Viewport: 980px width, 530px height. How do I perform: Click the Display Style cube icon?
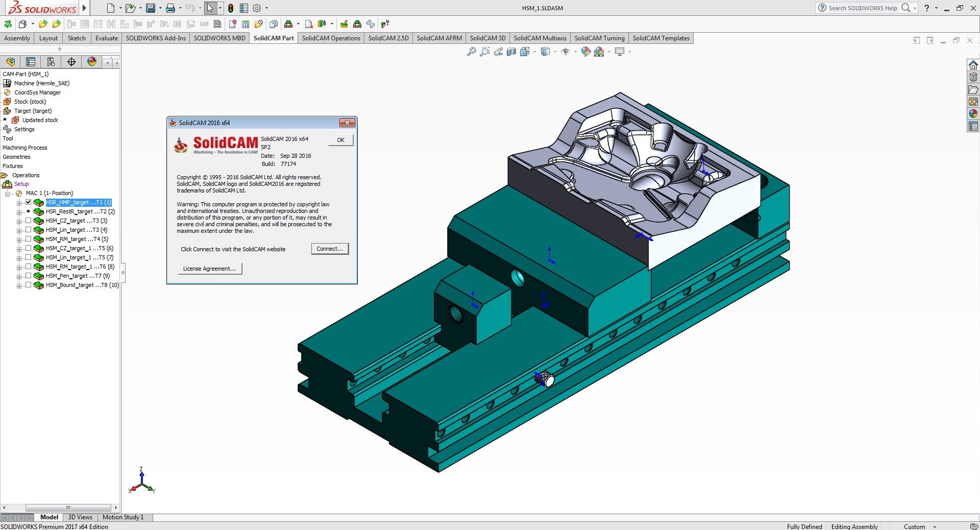pyautogui.click(x=545, y=52)
